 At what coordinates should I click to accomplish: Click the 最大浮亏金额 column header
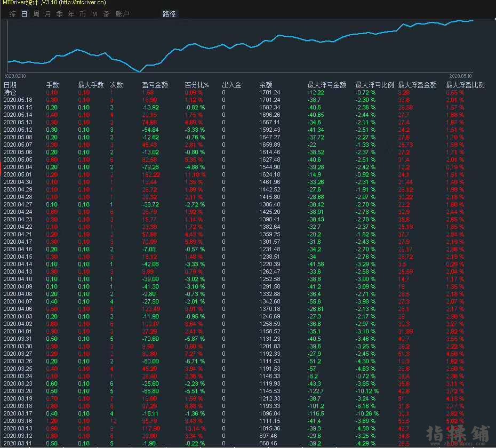(x=327, y=85)
